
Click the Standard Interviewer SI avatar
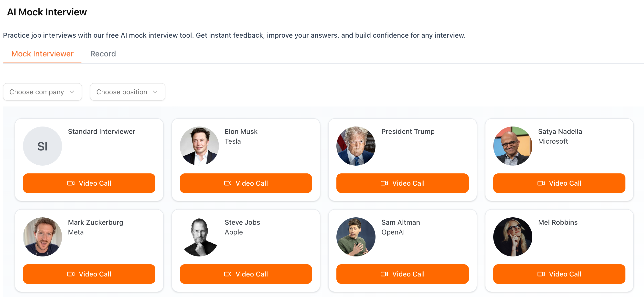coord(42,146)
